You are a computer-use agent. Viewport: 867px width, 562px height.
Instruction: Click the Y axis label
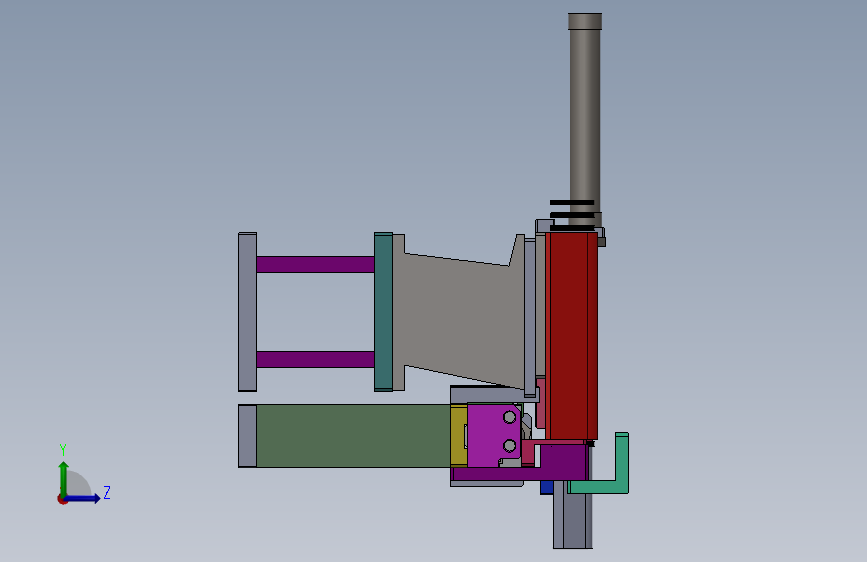(62, 449)
